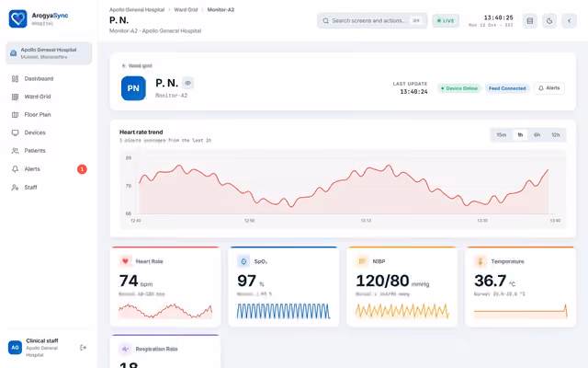Select the 1h time range
The width and height of the screenshot is (588, 368).
520,135
